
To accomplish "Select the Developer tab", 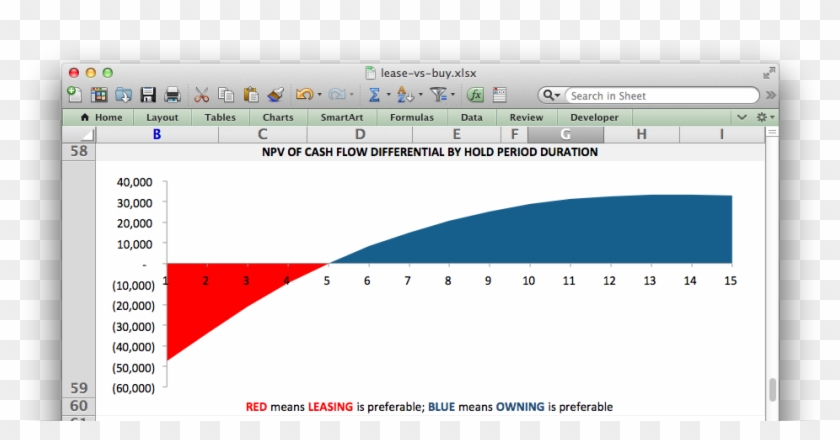I will click(594, 117).
